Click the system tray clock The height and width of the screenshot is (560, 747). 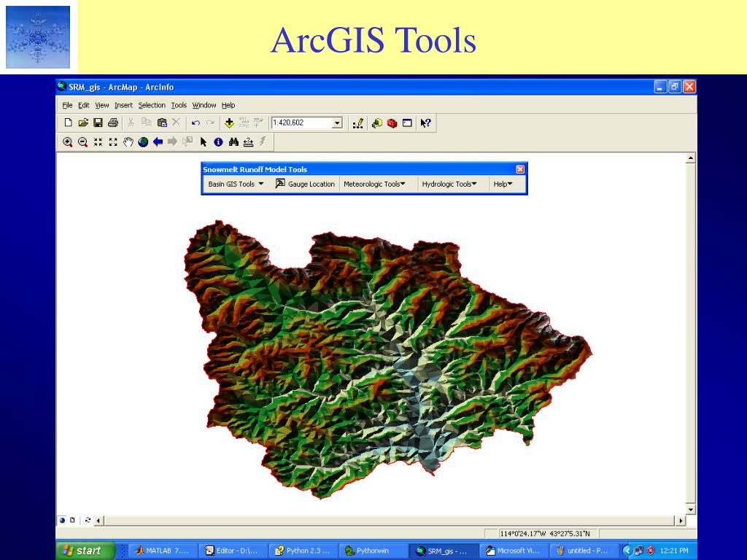[x=673, y=551]
